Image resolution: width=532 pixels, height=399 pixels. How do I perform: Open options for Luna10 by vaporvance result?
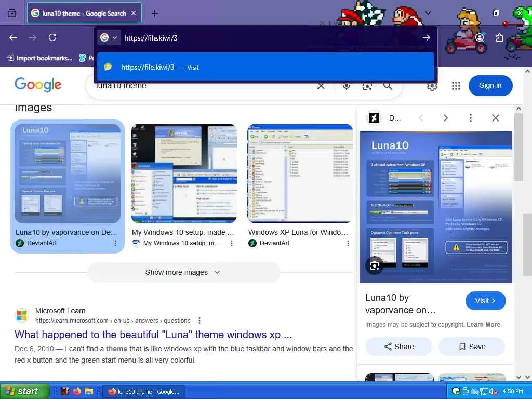(115, 243)
